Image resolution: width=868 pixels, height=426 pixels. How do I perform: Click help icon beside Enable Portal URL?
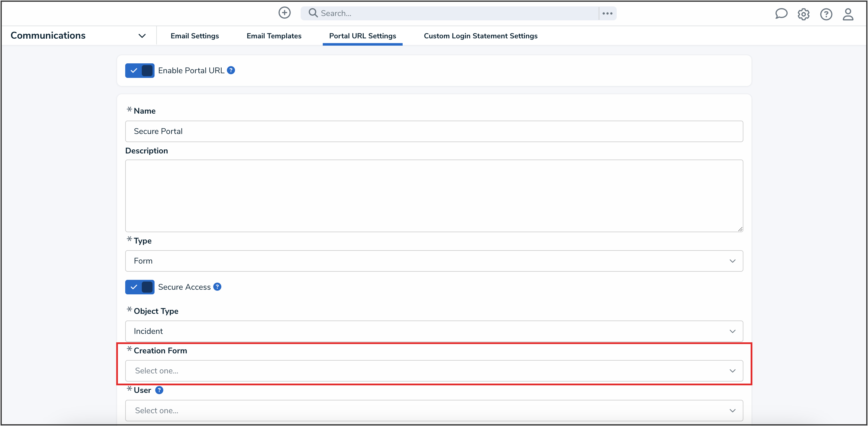(231, 70)
